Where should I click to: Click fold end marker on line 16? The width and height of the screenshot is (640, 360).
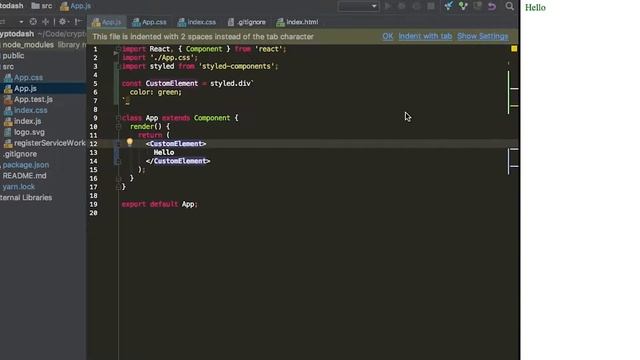118,178
